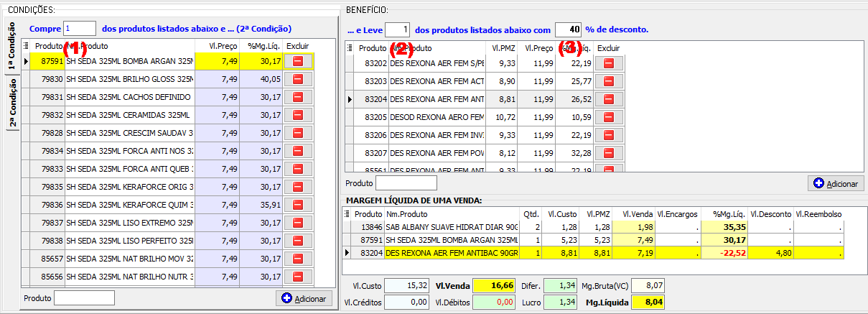Delete product 79831 CACHOS DEFINIDO via red button
The width and height of the screenshot is (868, 314).
tap(297, 97)
